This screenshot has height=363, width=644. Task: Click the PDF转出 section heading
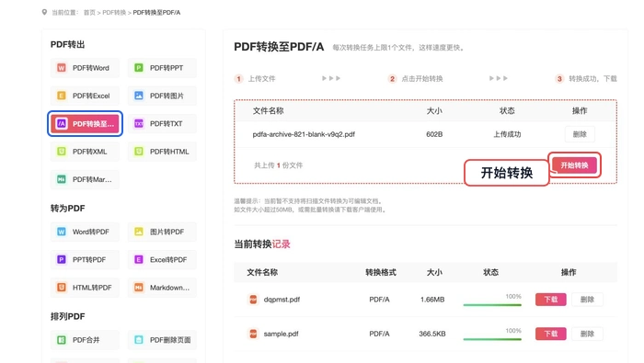coord(67,44)
